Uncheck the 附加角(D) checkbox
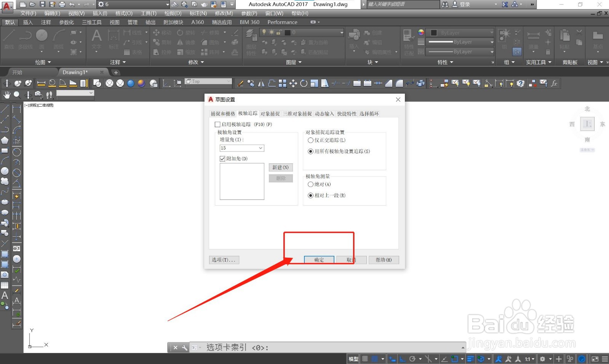This screenshot has height=364, width=609. coord(222,158)
